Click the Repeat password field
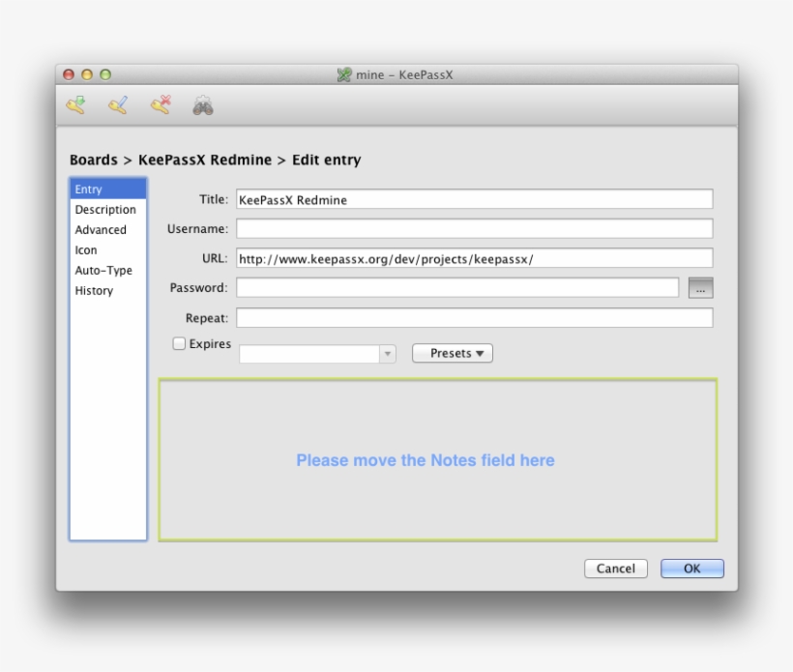Viewport: 793px width, 672px height. (x=475, y=317)
